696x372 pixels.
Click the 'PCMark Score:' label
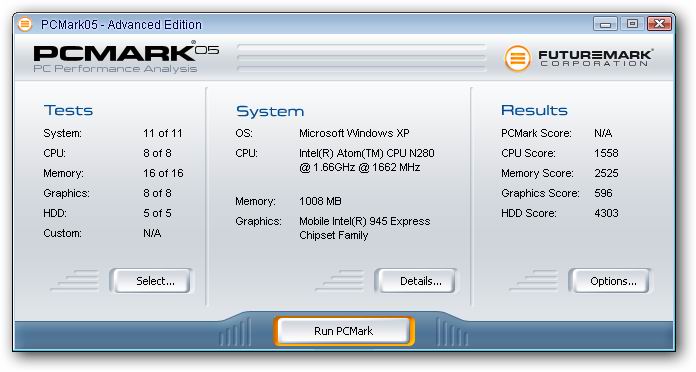(x=536, y=133)
